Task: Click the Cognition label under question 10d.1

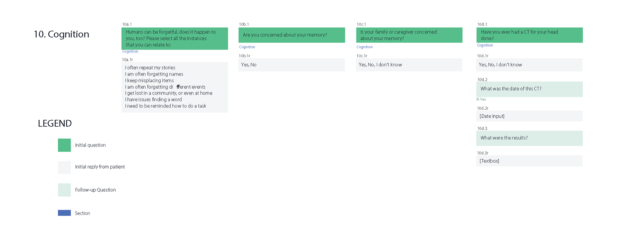Action: click(485, 45)
